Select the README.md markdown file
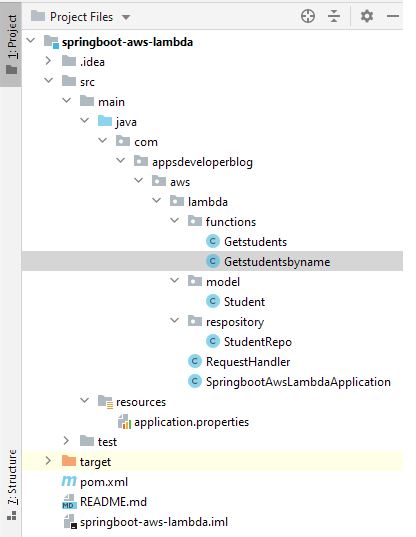The height and width of the screenshot is (537, 416). click(x=113, y=502)
